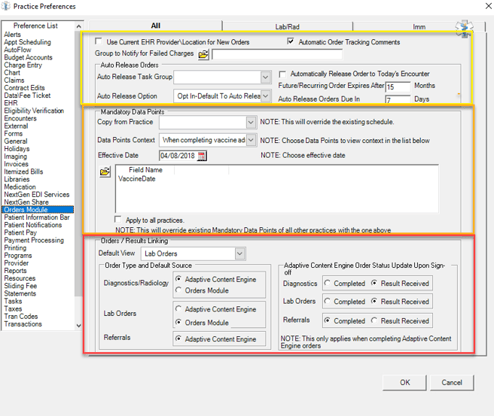Toggle Automatic Order Tracking Comments checkbox

(x=290, y=41)
